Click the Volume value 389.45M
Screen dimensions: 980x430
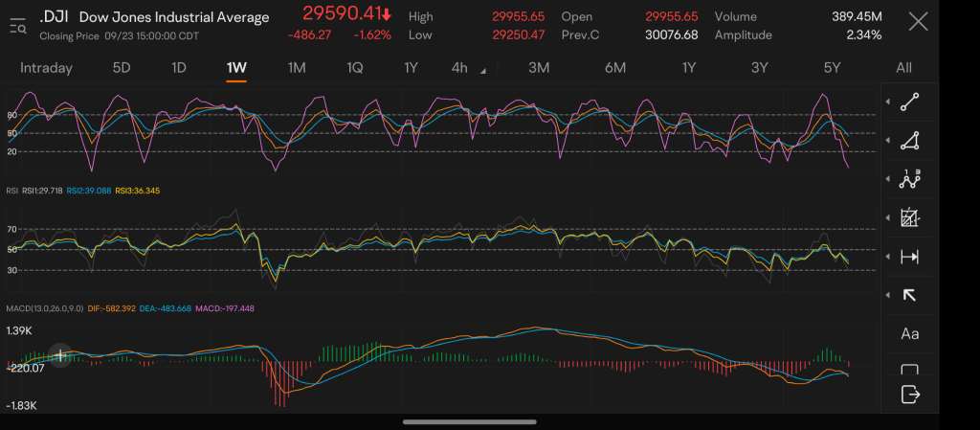click(857, 17)
